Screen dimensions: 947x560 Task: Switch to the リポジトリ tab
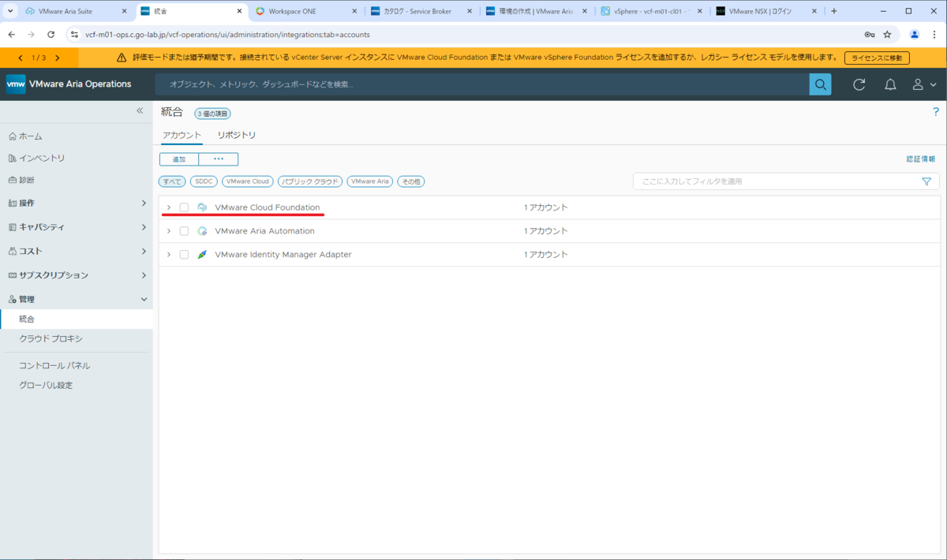(x=237, y=135)
